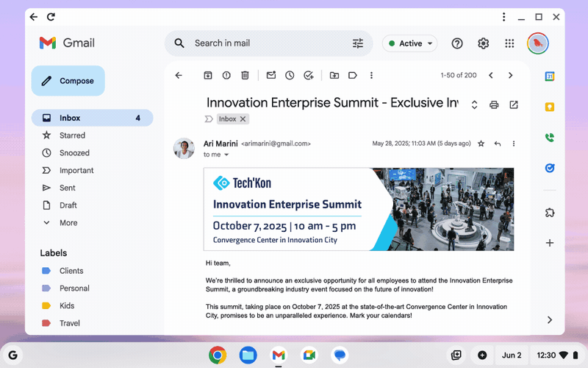The width and height of the screenshot is (588, 368).
Task: Star this message from Ari Marini
Action: pyautogui.click(x=481, y=144)
